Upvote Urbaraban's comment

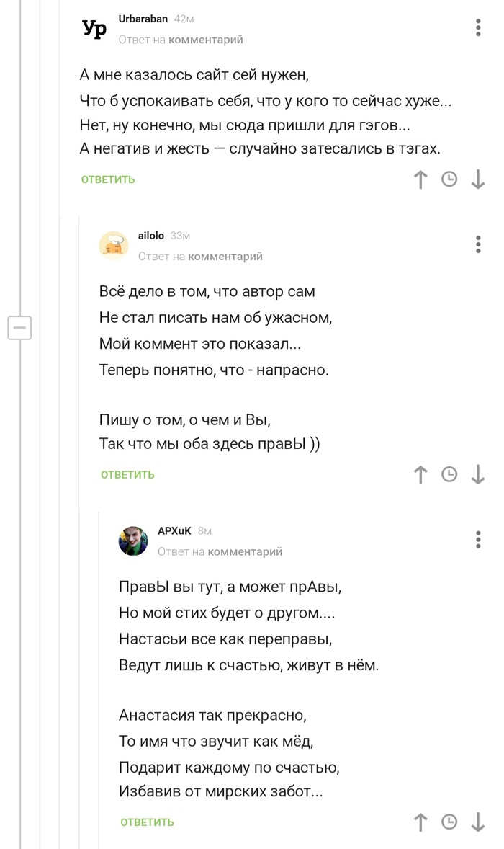click(421, 179)
